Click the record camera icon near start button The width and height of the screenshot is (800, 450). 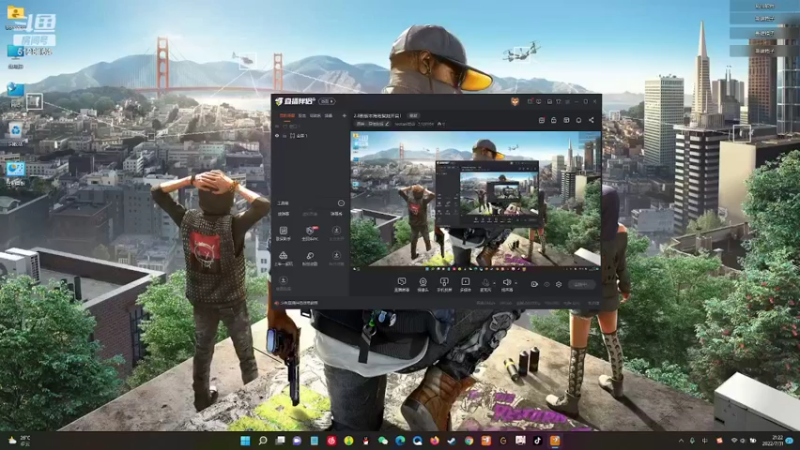534,284
